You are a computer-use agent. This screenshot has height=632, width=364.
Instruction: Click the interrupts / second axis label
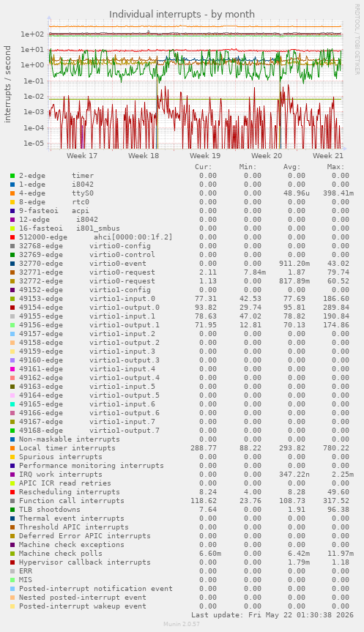click(x=7, y=84)
